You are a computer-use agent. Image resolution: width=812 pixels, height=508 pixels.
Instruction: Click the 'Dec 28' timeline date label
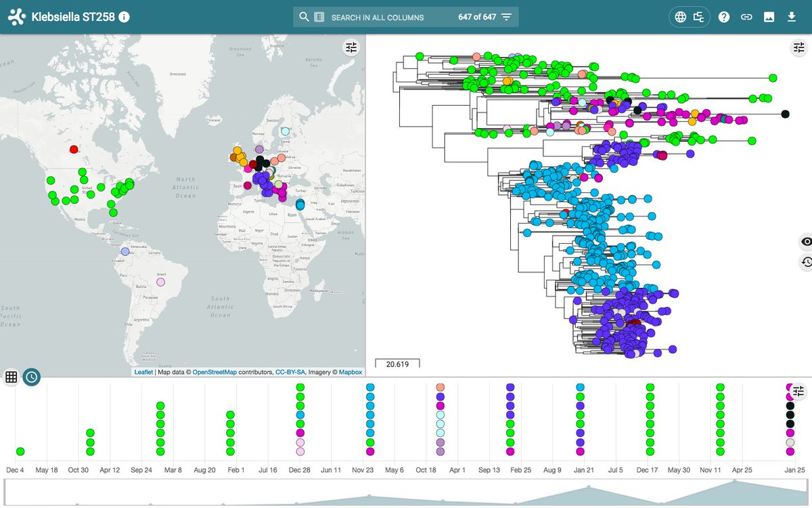[299, 470]
